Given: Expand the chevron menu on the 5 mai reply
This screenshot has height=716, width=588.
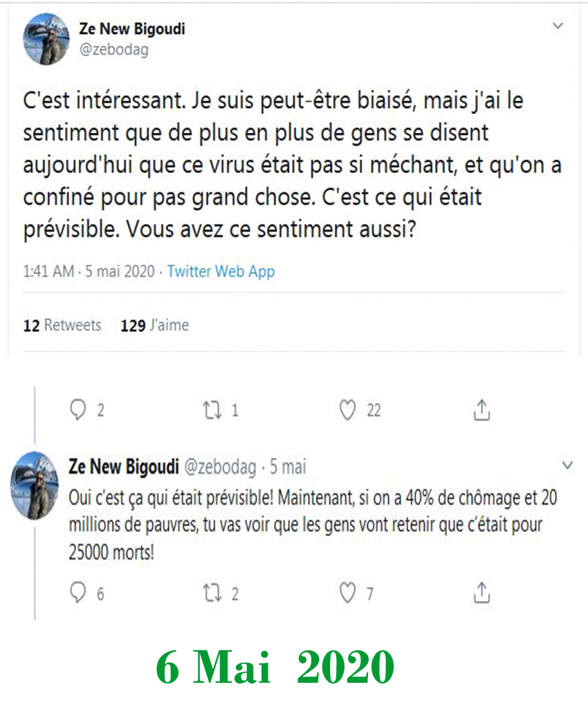Looking at the screenshot, I should click(x=567, y=466).
